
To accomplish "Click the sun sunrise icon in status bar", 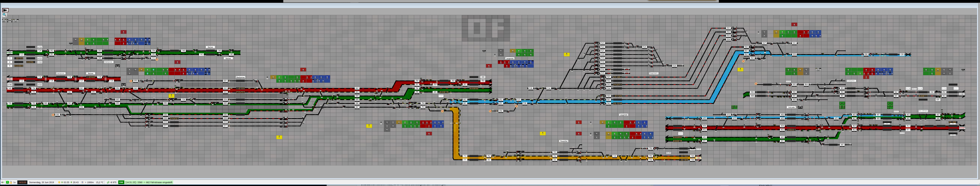I will [59, 182].
